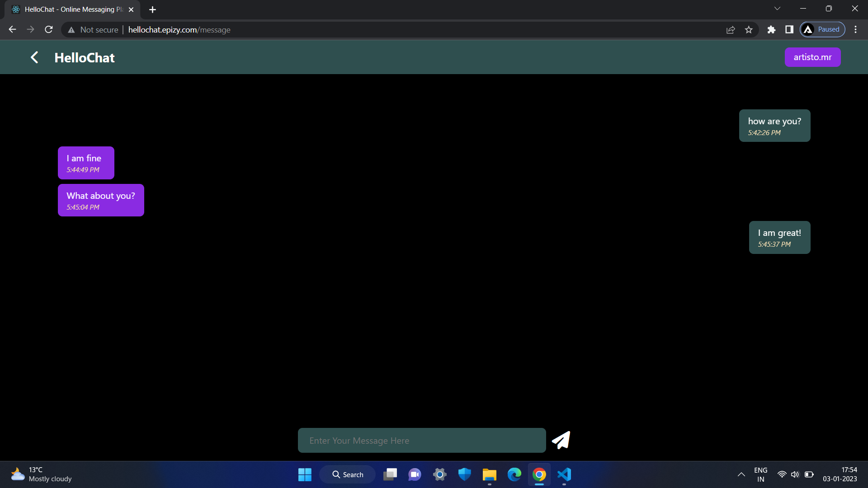
Task: Open the artisto.mr user button
Action: click(x=812, y=57)
